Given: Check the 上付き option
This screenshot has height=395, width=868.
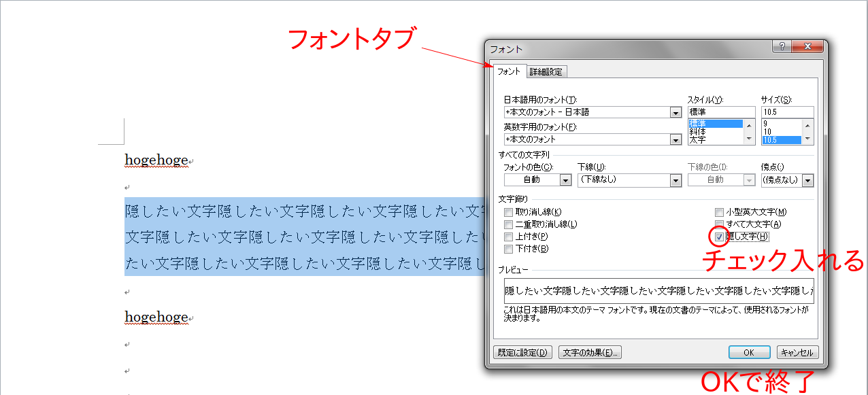Looking at the screenshot, I should [x=508, y=237].
